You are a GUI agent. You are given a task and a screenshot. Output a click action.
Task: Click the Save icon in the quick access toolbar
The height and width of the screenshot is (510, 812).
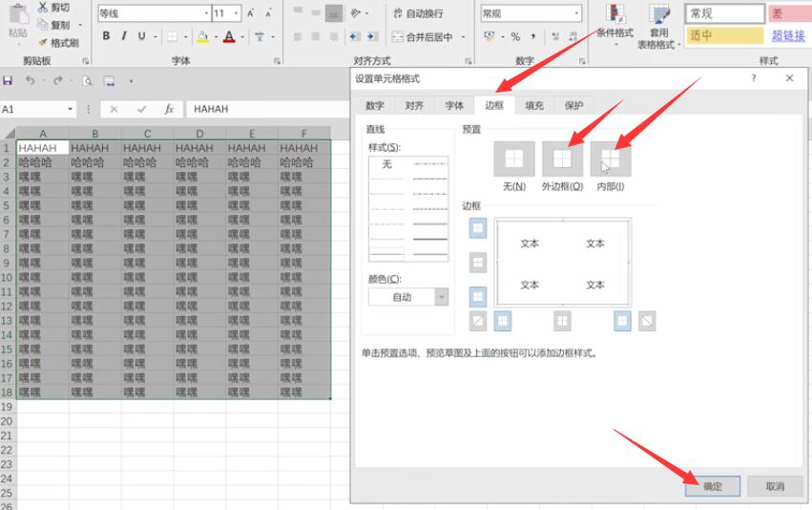point(8,81)
